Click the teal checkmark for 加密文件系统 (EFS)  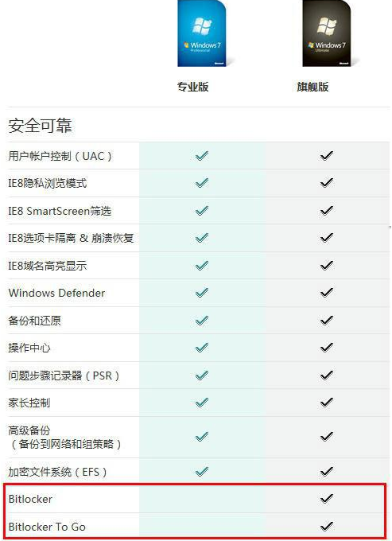coord(202,471)
